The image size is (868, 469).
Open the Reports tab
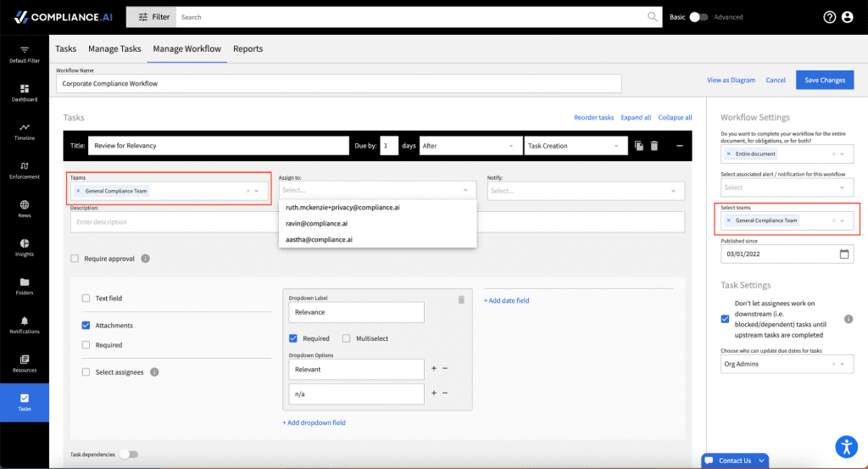coord(248,48)
